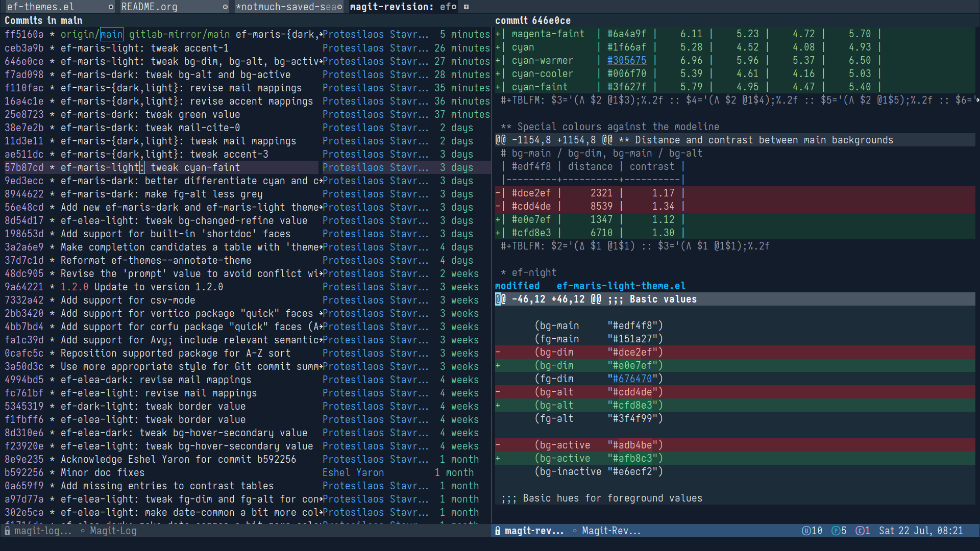
Task: Close the ef-themes.el tab
Action: click(x=111, y=7)
